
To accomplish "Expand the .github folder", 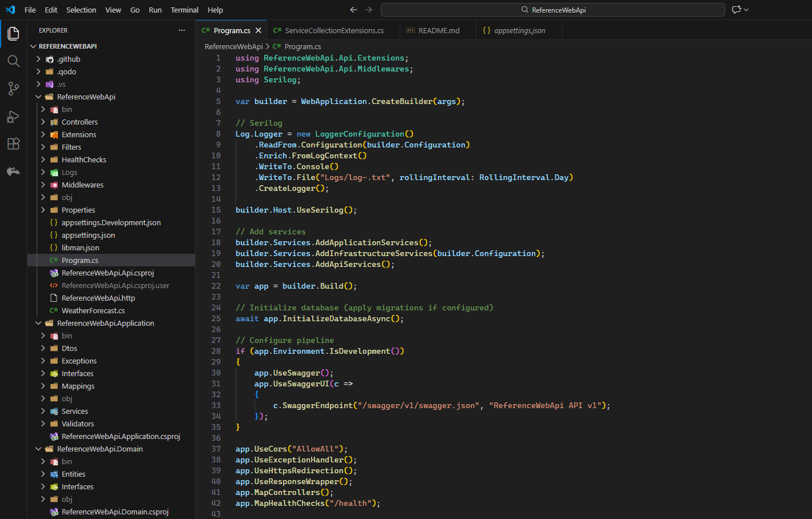I will pos(112,59).
